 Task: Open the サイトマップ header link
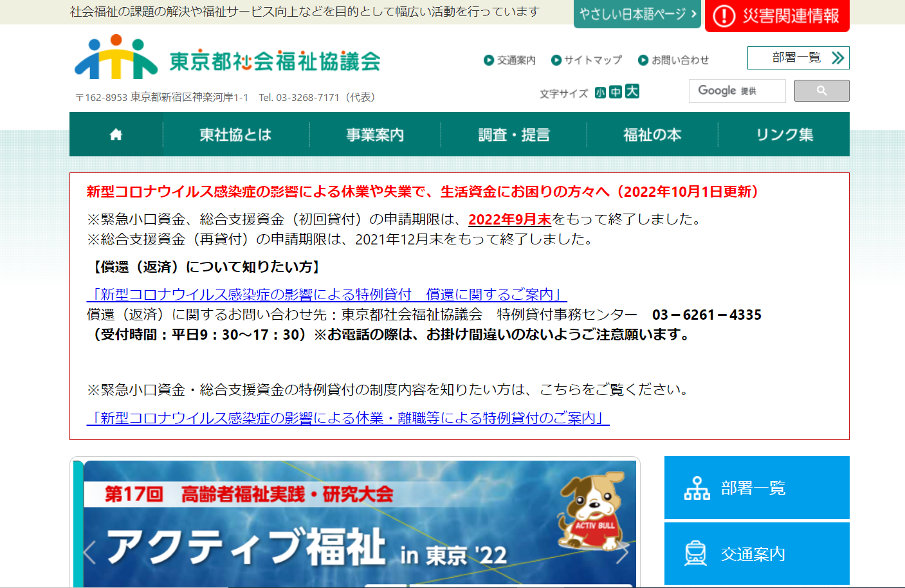click(587, 60)
